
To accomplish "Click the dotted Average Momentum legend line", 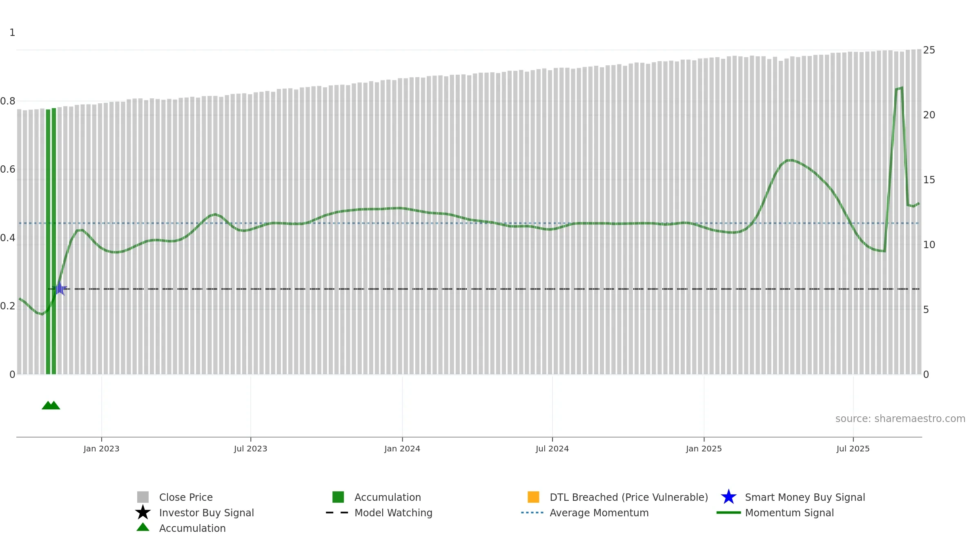I will [532, 512].
